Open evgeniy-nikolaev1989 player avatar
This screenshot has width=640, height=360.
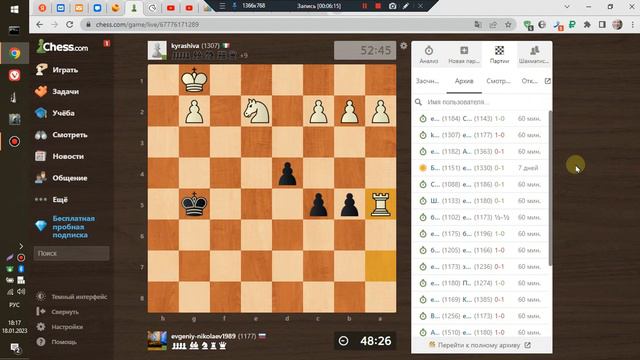coord(157,341)
